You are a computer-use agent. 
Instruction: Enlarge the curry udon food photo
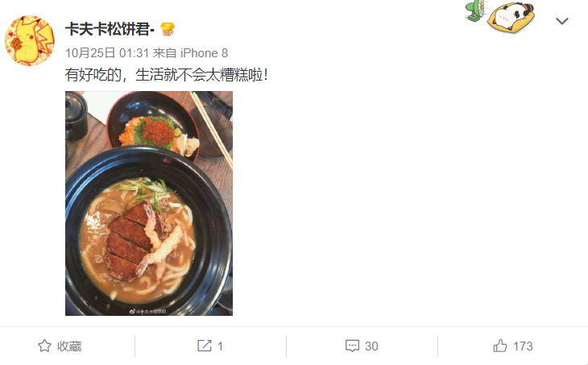[149, 203]
